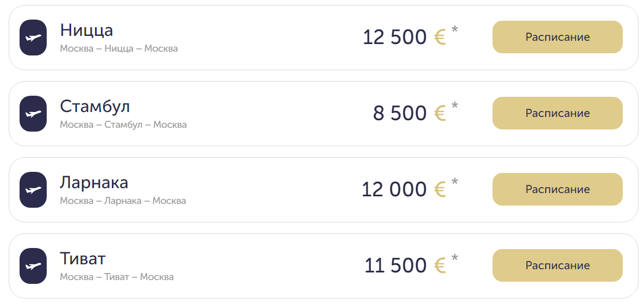Click the 11 500 € price for Тиват
The width and height of the screenshot is (644, 304).
(405, 266)
